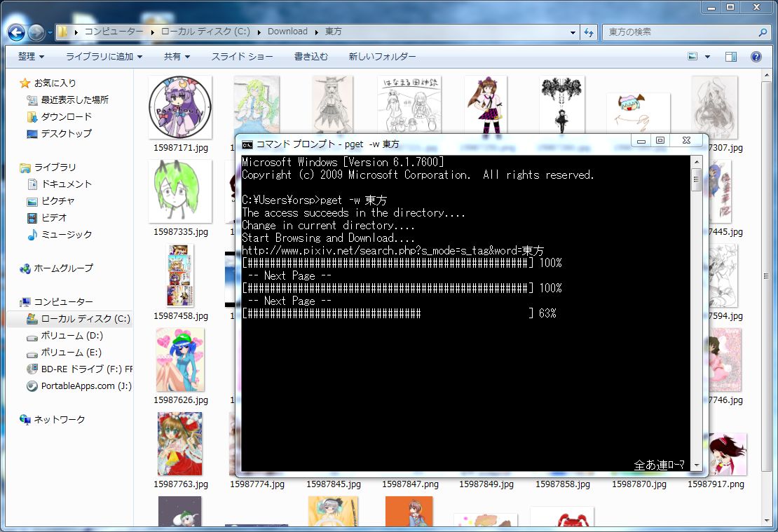The height and width of the screenshot is (532, 778).
Task: Click the ミュージック note icon
Action: pos(32,235)
